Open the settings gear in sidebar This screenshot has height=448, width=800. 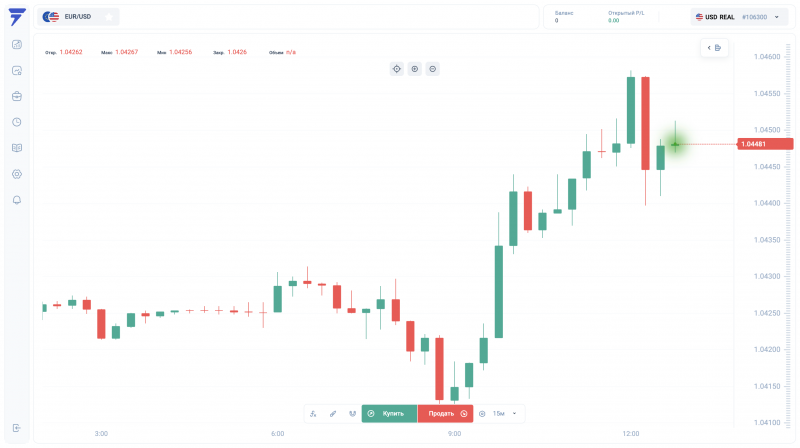[x=17, y=174]
